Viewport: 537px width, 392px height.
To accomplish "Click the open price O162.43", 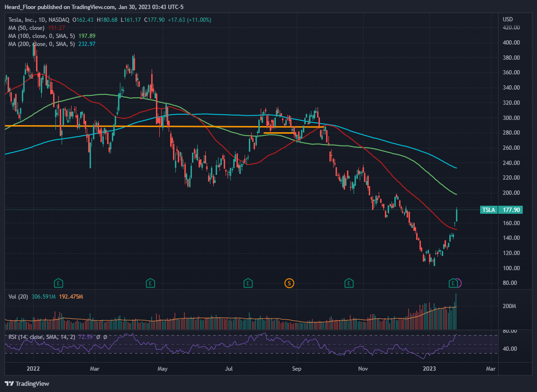I will pyautogui.click(x=83, y=20).
